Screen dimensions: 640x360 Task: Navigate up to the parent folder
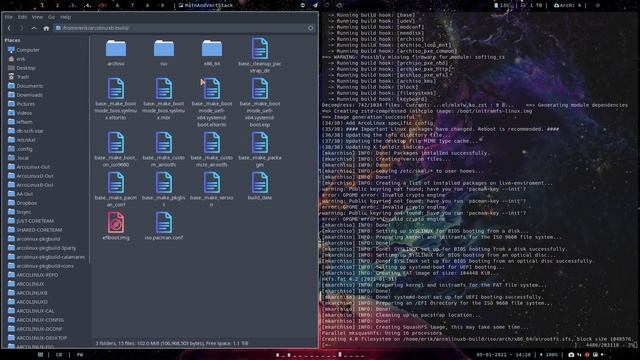point(34,28)
